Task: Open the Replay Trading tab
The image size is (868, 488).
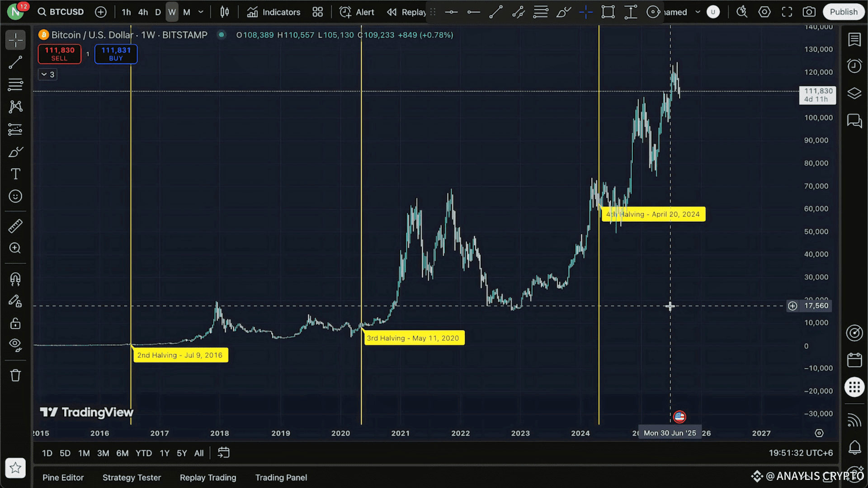Action: [208, 478]
